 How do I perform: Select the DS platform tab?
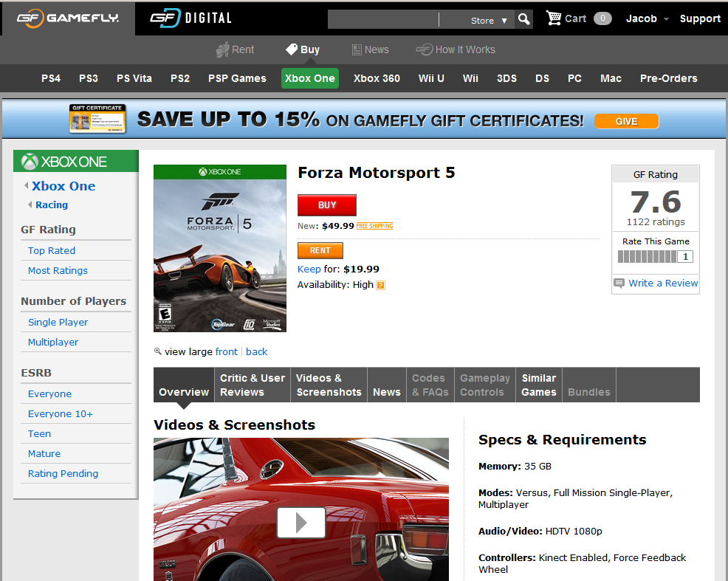click(x=542, y=78)
